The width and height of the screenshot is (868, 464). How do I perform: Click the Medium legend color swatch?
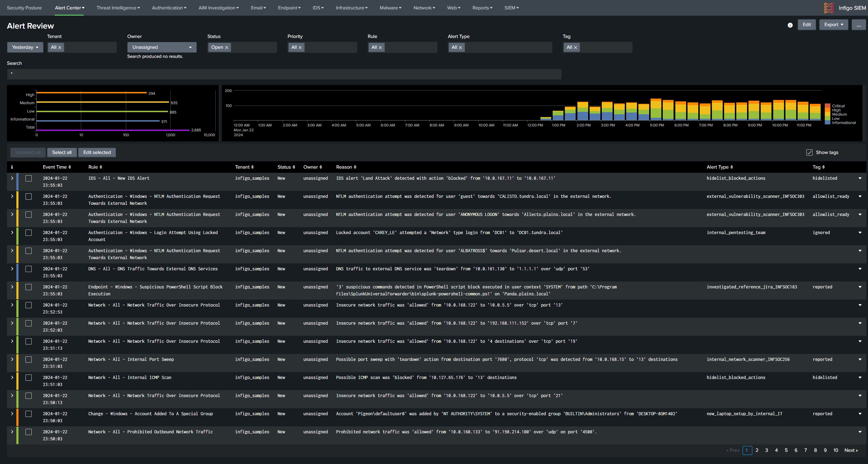828,114
